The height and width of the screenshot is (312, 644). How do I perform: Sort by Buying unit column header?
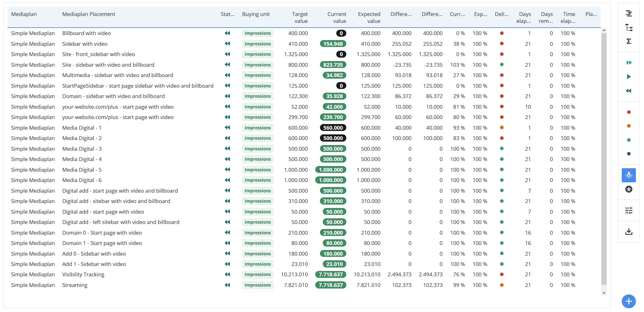256,14
